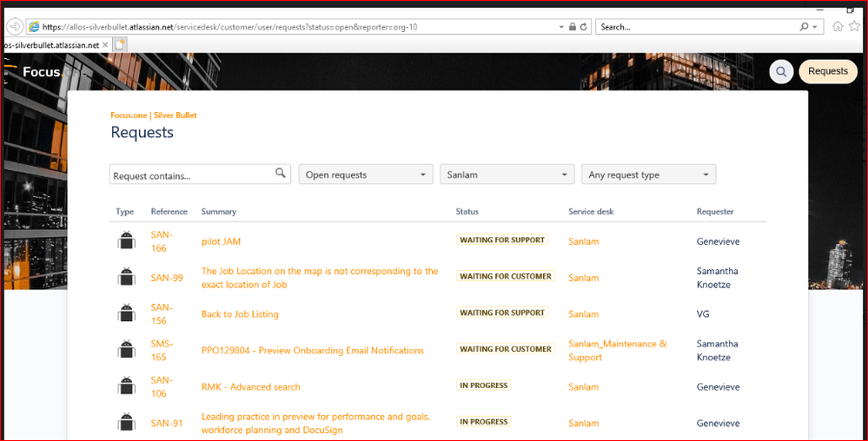Click the request type icon for SAN-99
868x441 pixels.
tap(127, 277)
